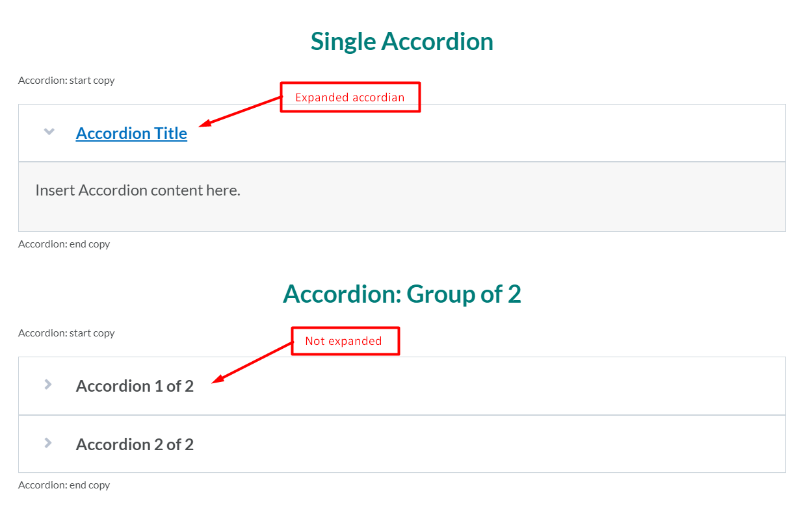Screen dimensions: 812x519
Task: Click the word Single in top heading
Action: (x=343, y=42)
